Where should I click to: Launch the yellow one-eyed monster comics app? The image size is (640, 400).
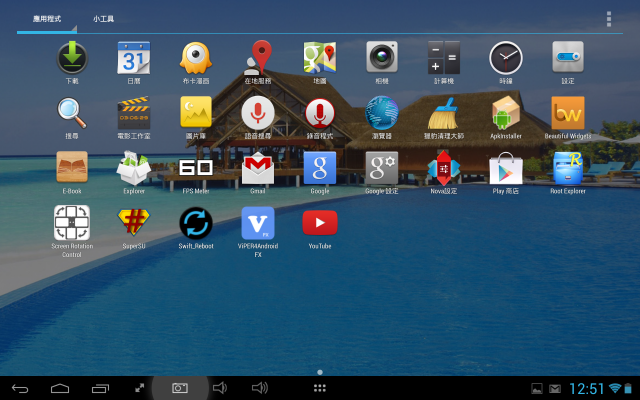[x=196, y=58]
